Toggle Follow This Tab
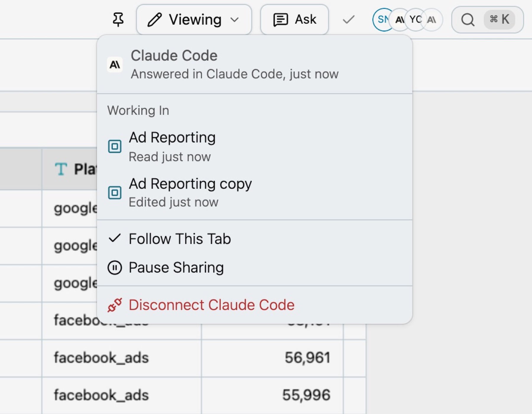This screenshot has height=414, width=532. click(254, 239)
